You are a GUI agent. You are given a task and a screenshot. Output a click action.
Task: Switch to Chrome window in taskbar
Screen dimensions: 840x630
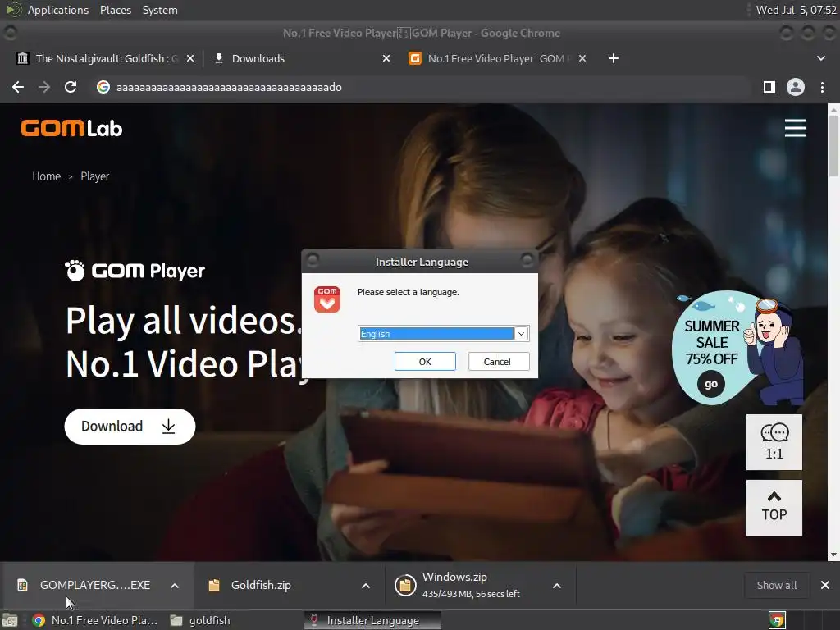pos(95,620)
